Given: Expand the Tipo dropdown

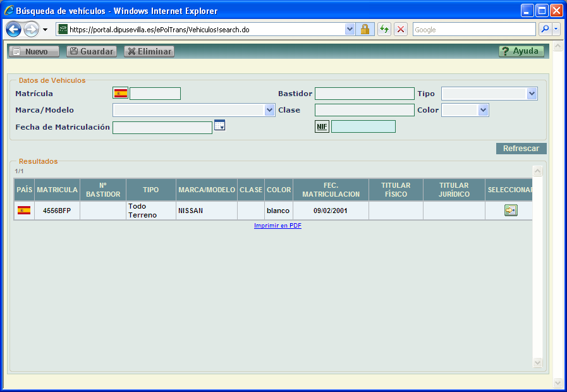Looking at the screenshot, I should [x=532, y=94].
